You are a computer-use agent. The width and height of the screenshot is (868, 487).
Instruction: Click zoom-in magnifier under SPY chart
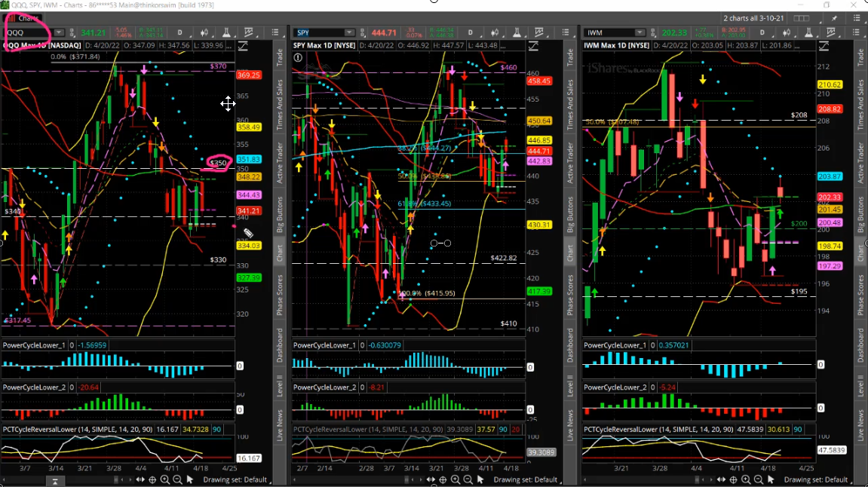pyautogui.click(x=455, y=479)
